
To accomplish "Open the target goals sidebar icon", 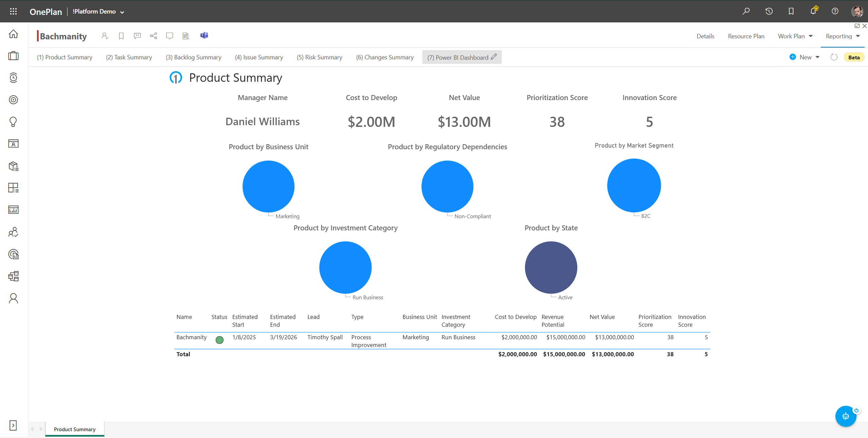I will tap(13, 100).
